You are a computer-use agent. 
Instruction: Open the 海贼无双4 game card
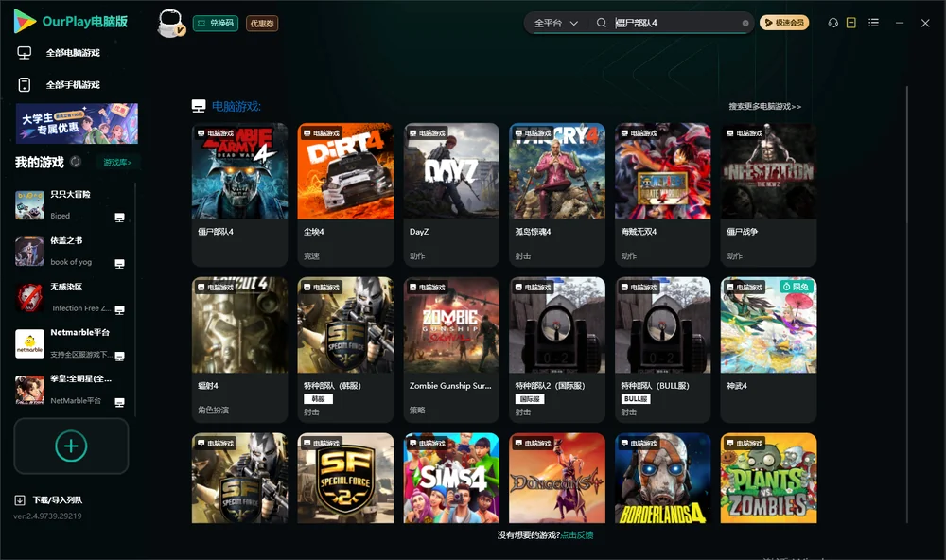(x=662, y=194)
